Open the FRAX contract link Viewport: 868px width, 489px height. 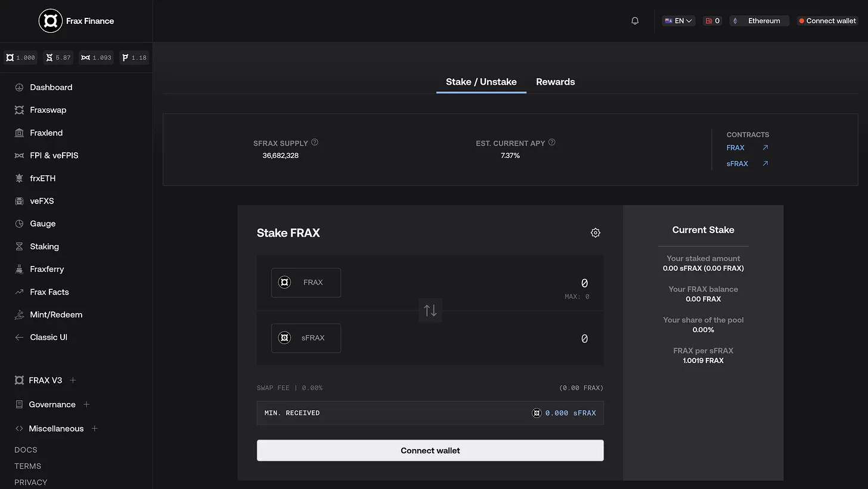click(736, 148)
